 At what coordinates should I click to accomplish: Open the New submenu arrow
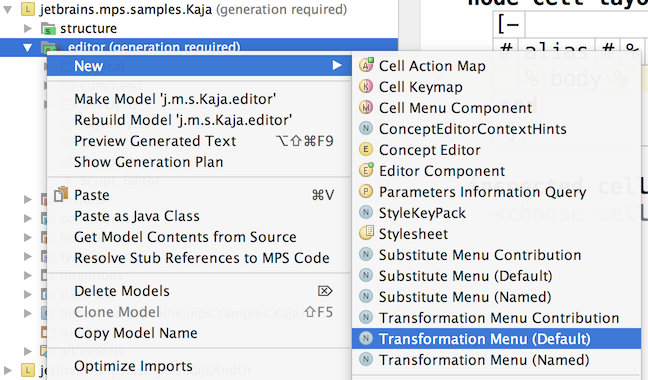click(337, 65)
